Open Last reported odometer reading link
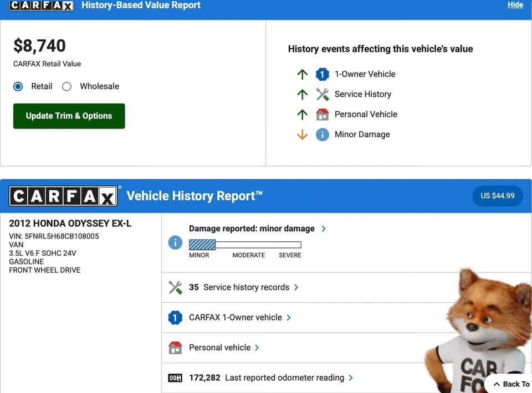 point(267,378)
